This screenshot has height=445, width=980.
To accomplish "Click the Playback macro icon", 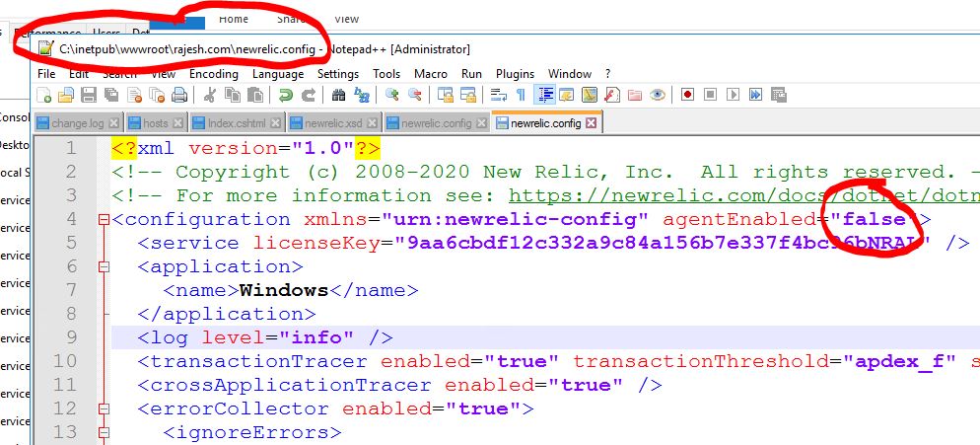I will click(733, 96).
